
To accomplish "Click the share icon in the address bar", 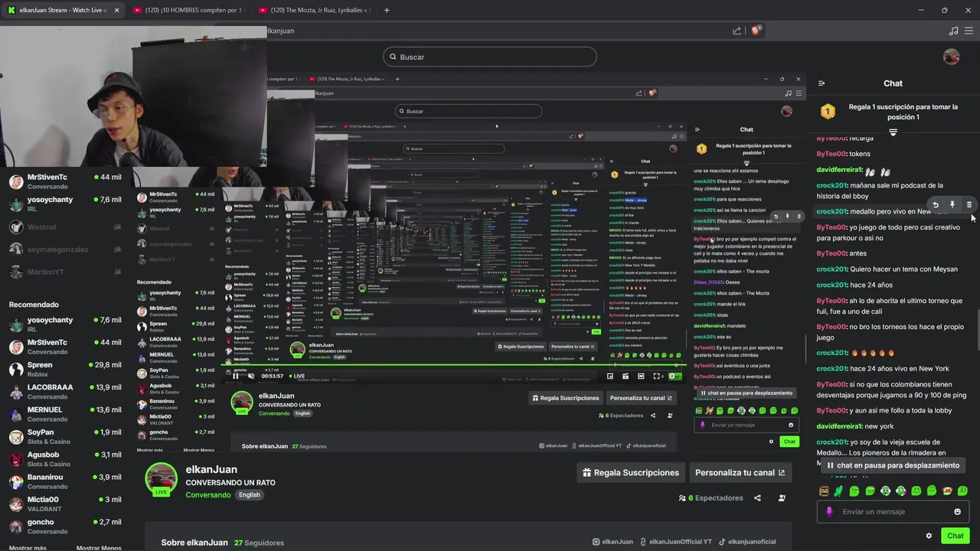I will tap(737, 31).
